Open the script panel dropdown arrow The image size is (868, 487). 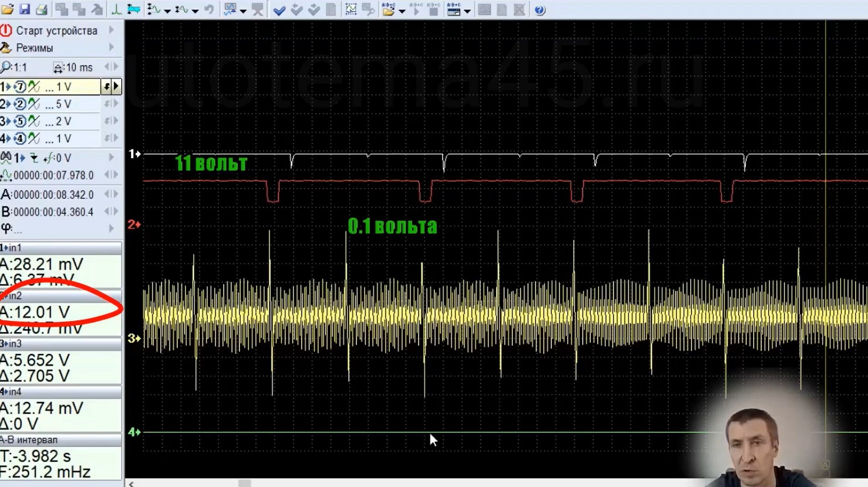tap(467, 11)
